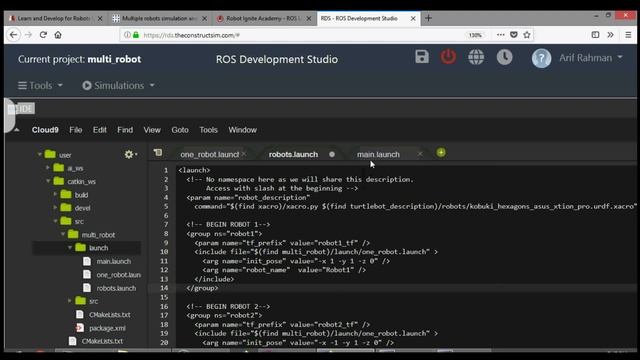Click the site info icon in address bar

[127, 35]
